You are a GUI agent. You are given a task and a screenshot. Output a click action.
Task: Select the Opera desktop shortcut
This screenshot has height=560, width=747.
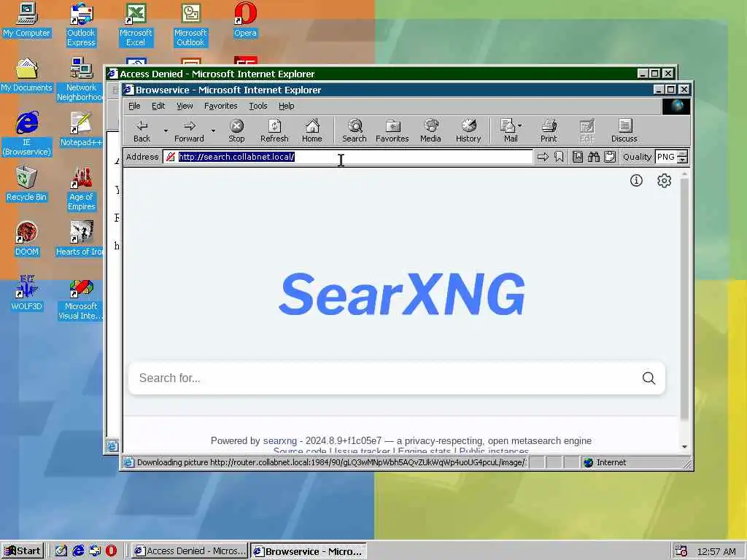(245, 20)
